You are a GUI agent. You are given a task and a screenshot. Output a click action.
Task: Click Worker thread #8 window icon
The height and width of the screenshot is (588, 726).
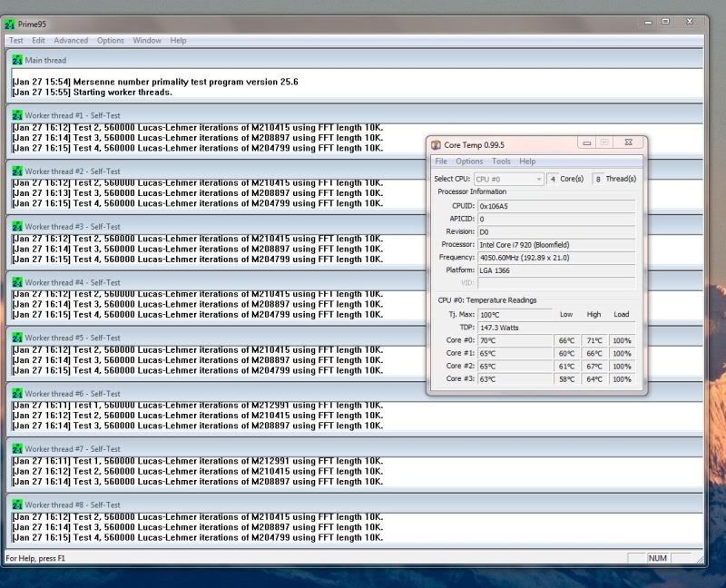point(17,505)
